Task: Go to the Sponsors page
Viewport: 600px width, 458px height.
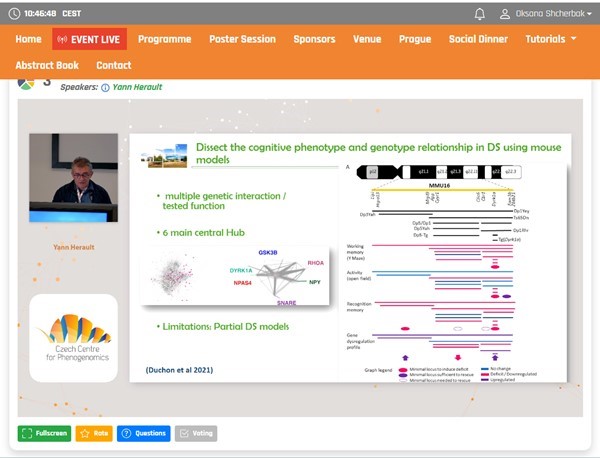Action: tap(314, 39)
